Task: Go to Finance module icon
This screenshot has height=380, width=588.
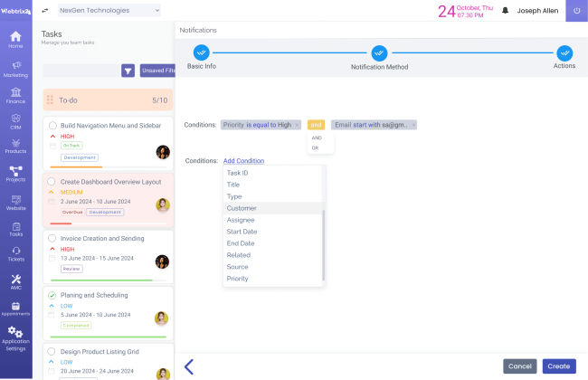Action: pos(15,95)
